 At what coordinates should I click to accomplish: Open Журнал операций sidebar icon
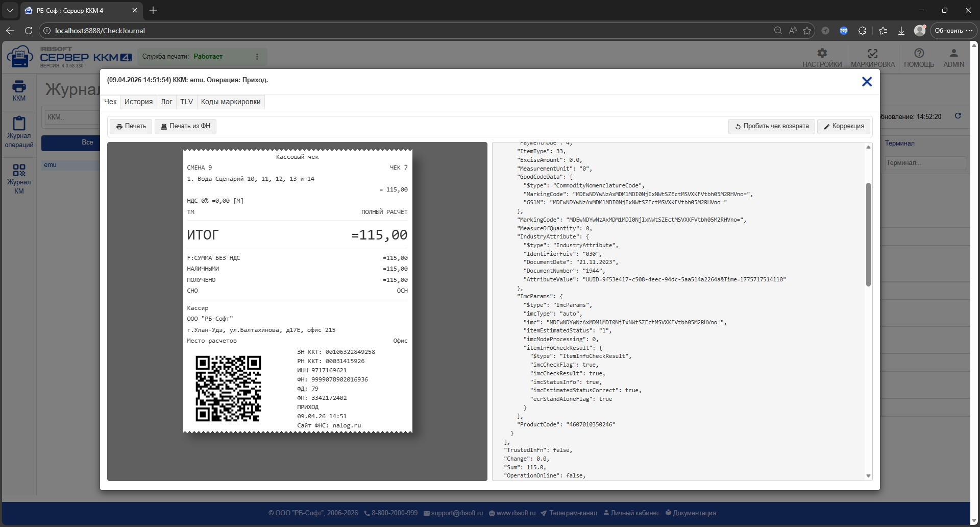(x=19, y=132)
